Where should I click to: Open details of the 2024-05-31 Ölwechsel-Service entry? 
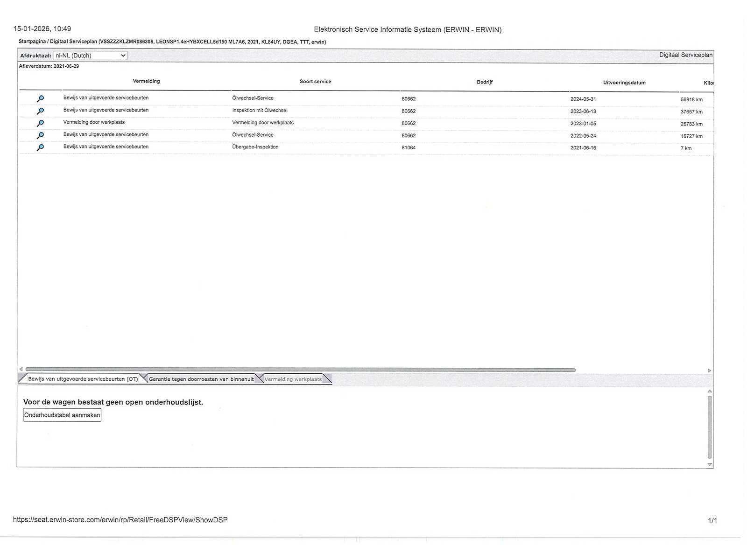pyautogui.click(x=41, y=98)
